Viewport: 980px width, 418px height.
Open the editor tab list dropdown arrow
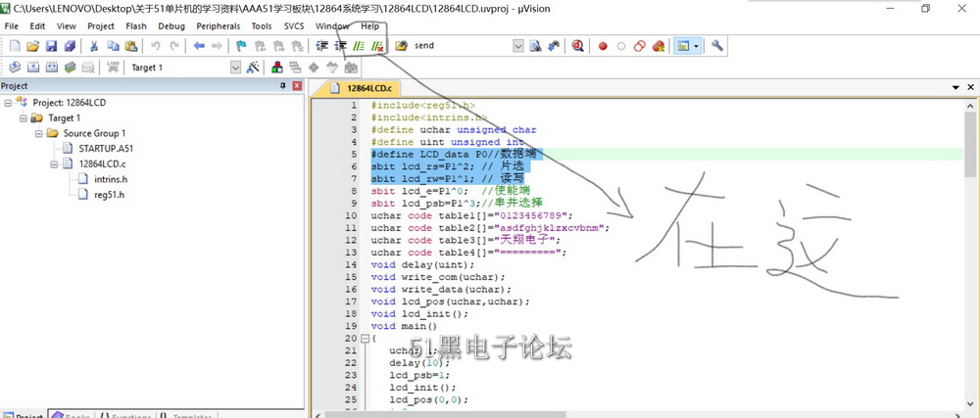coord(955,88)
